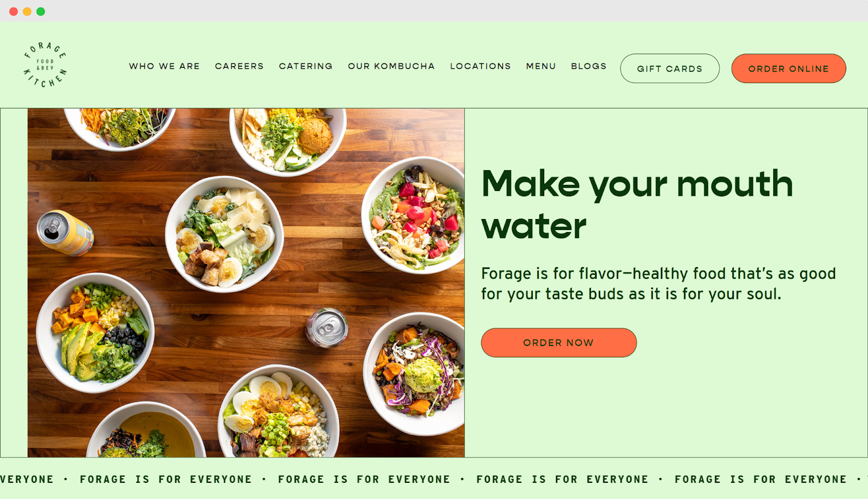Click the hero food bowls photograph
This screenshot has height=499, width=868.
(246, 283)
